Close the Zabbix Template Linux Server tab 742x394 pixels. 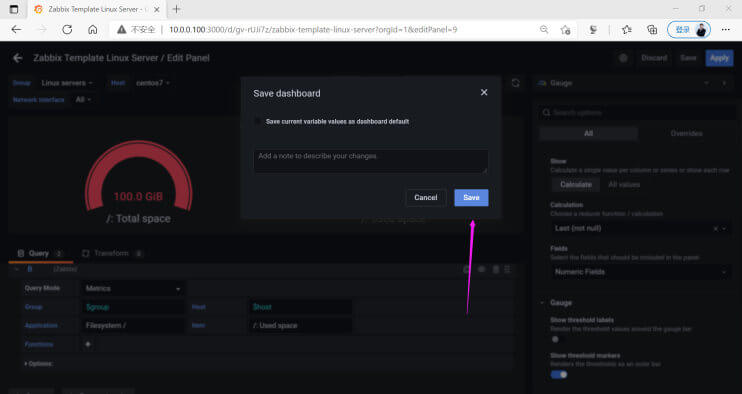(157, 9)
